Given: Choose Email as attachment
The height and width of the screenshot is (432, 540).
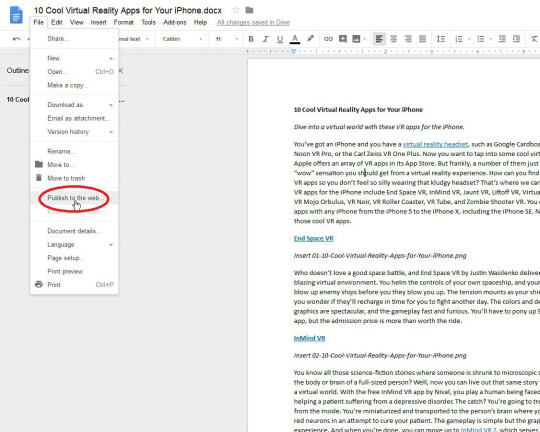Looking at the screenshot, I should [74, 118].
